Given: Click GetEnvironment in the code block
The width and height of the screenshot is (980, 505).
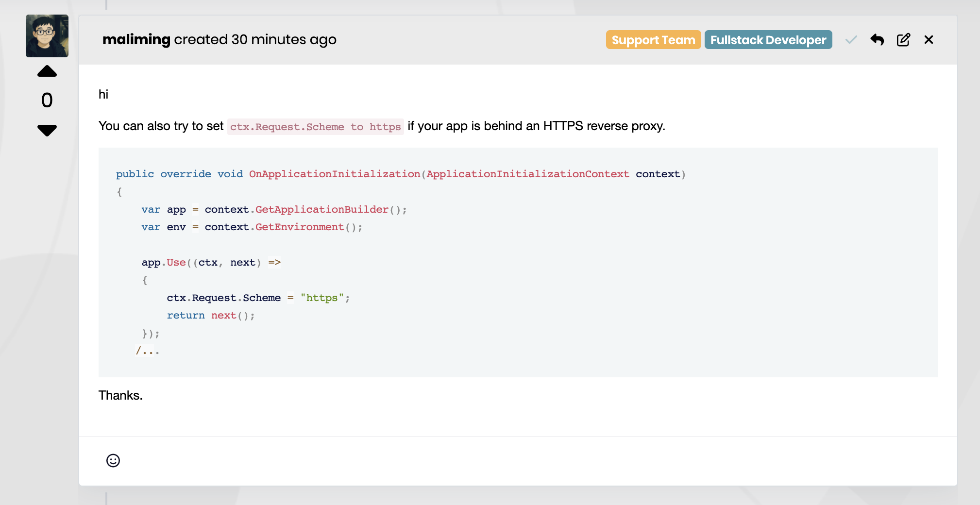Looking at the screenshot, I should [x=300, y=227].
